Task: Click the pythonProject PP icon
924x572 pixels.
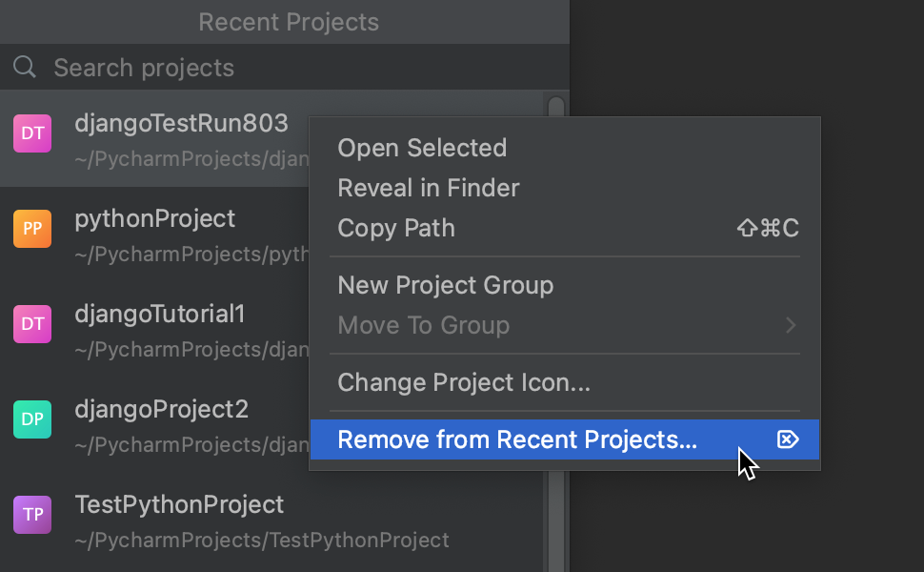Action: pyautogui.click(x=32, y=229)
